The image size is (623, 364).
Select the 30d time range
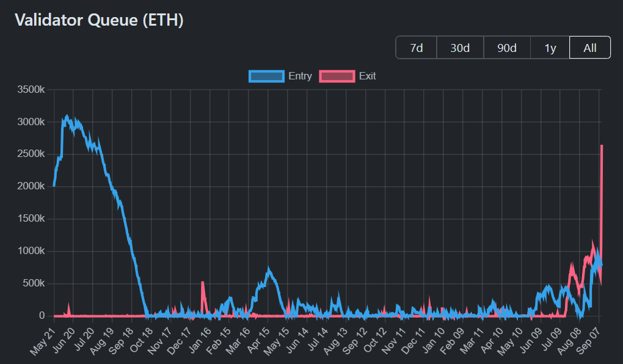460,47
